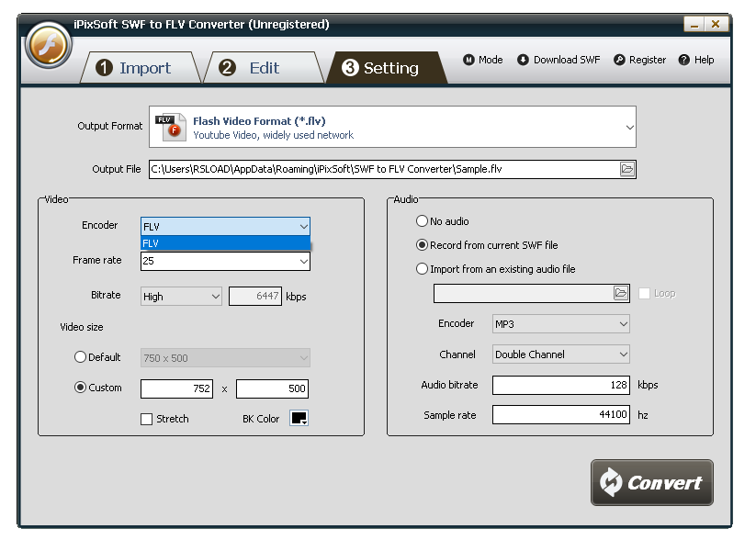756x540 pixels.
Task: Click the bitrate 6447 kbps field
Action: point(255,296)
